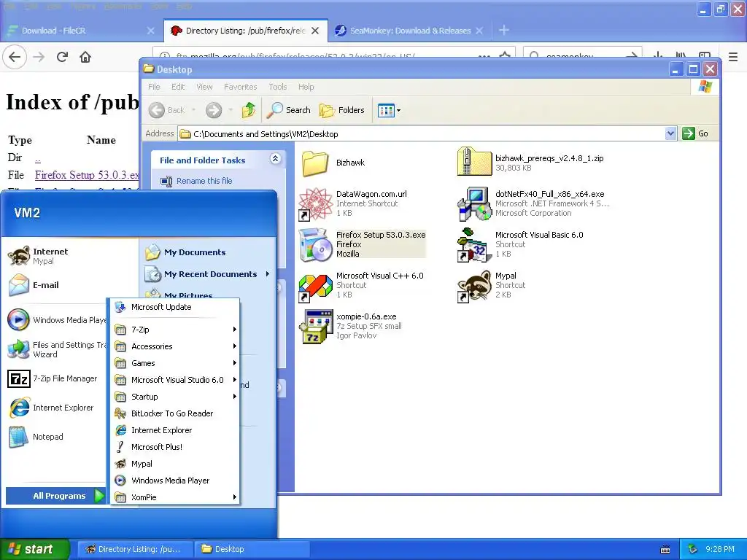The image size is (747, 560).
Task: Open Microsoft Plus! program entry
Action: click(174, 447)
